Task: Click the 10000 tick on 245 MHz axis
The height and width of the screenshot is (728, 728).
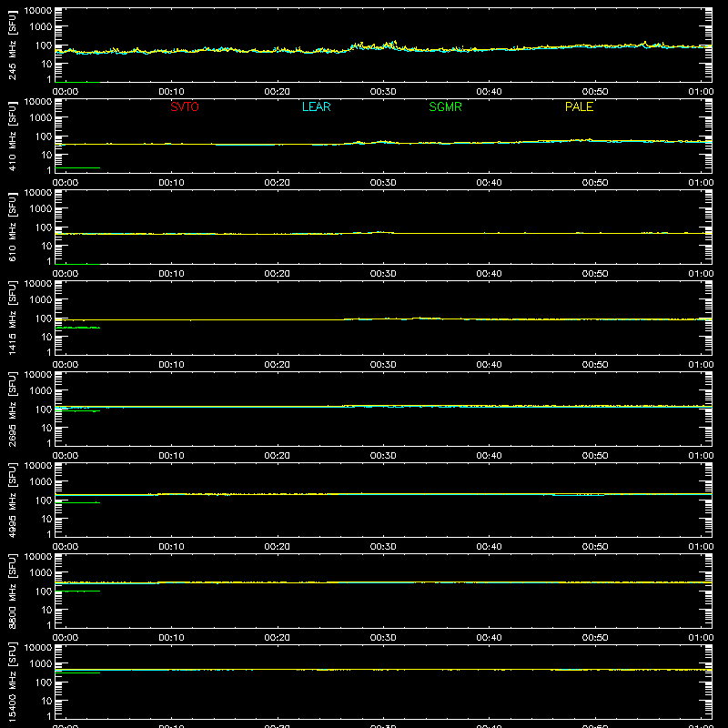Action: coord(38,11)
